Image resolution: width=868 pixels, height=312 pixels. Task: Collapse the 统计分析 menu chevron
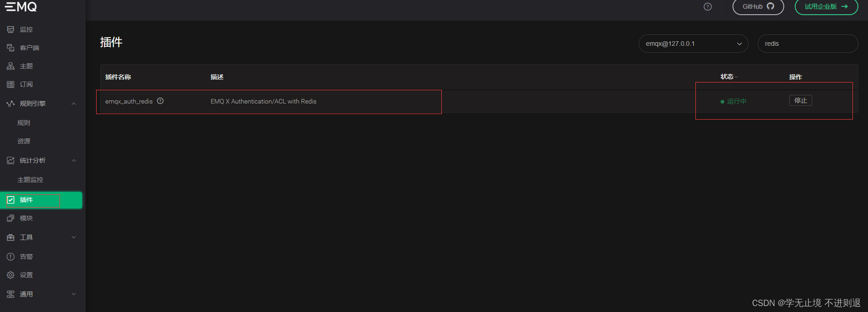click(74, 160)
